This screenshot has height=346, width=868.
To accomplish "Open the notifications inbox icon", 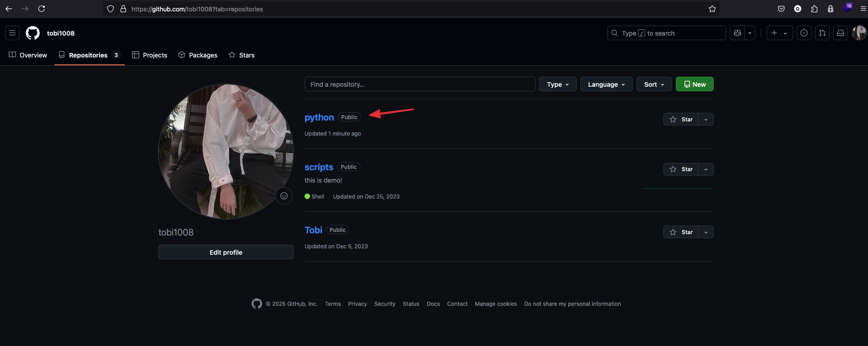I will point(840,33).
